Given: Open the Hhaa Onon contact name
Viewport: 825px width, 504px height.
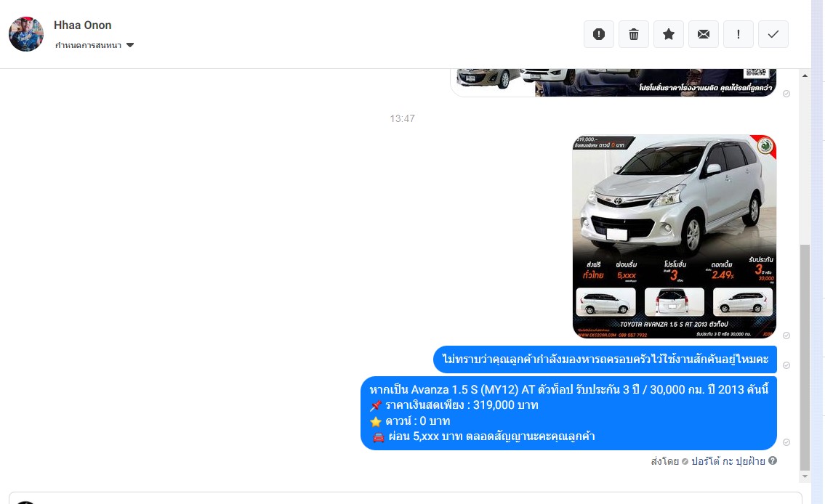Looking at the screenshot, I should click(x=83, y=25).
